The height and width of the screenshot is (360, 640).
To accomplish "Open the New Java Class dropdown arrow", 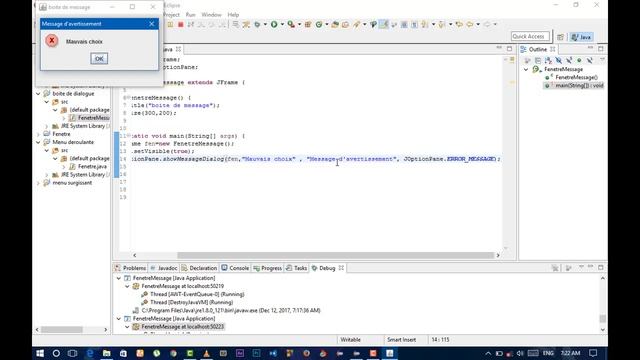I will 326,24.
